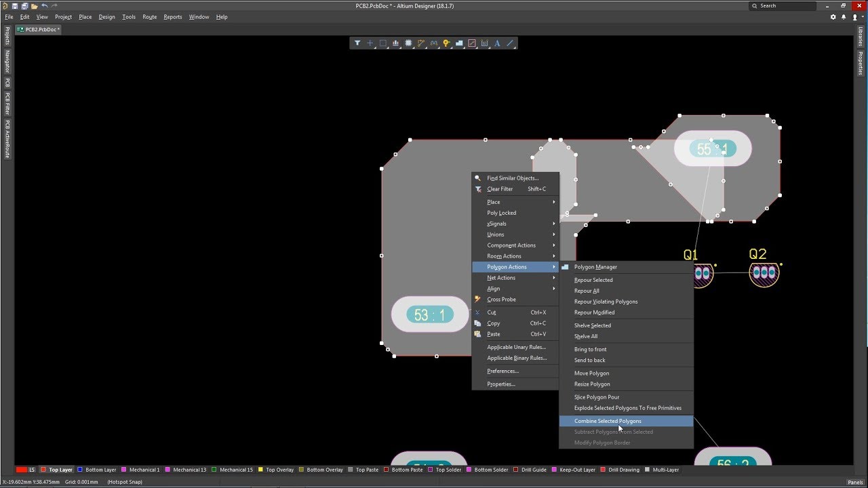Click the Altium logo icon
868x488 pixels.
pyautogui.click(x=5, y=5)
